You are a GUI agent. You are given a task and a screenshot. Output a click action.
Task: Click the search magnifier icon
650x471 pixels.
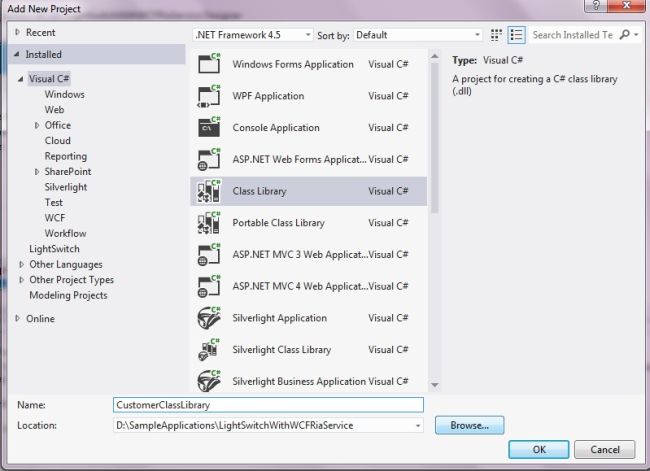pyautogui.click(x=624, y=35)
